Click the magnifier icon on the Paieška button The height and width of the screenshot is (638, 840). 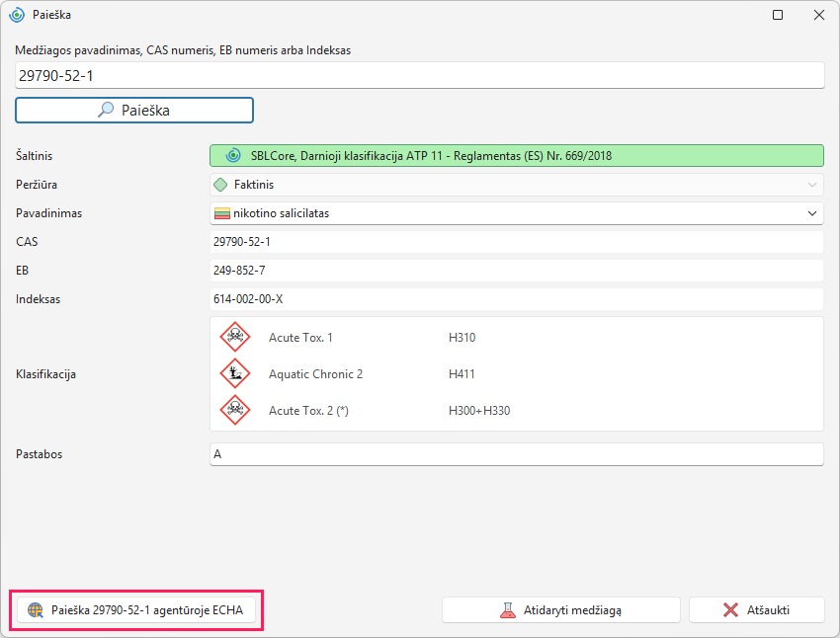pos(106,110)
